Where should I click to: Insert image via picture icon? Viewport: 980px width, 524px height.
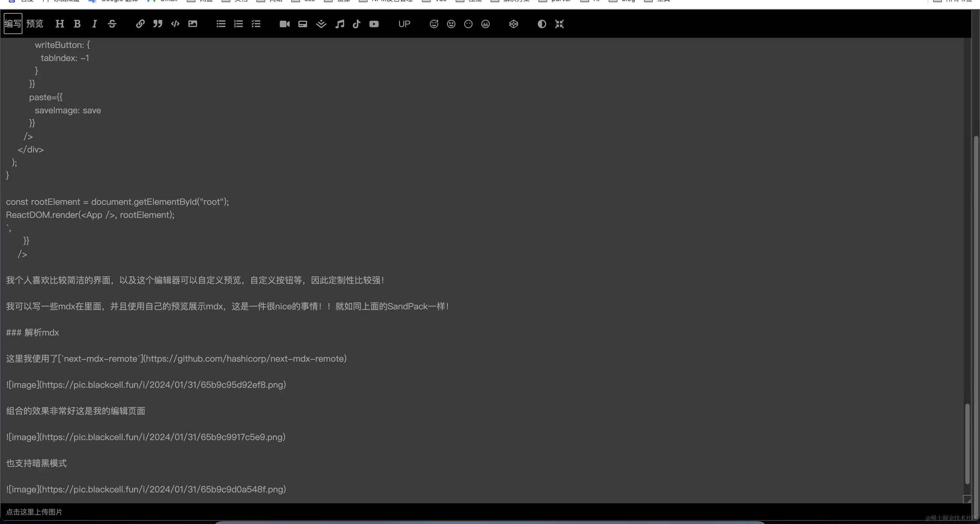point(192,24)
